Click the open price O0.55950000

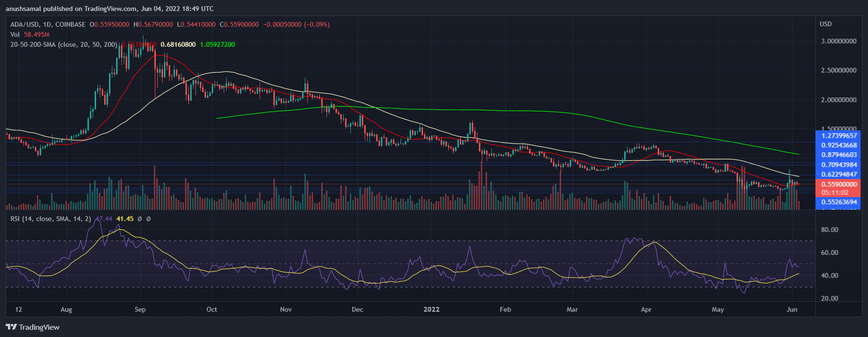click(x=109, y=24)
